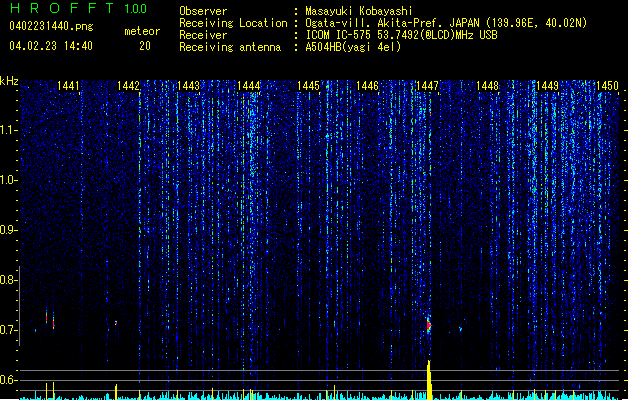Viewport: 629px width, 400px height.
Task: Click the Receiving Location label
Action: click(x=233, y=23)
